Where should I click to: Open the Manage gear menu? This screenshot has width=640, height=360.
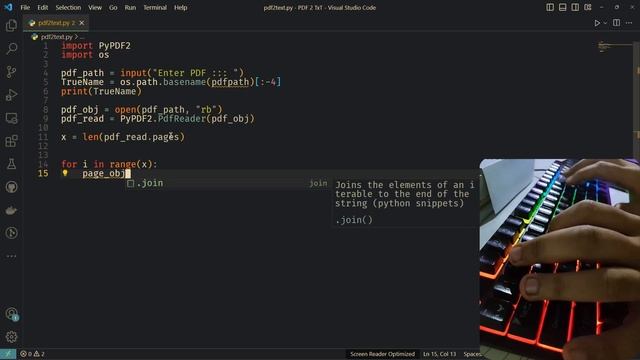point(11,337)
